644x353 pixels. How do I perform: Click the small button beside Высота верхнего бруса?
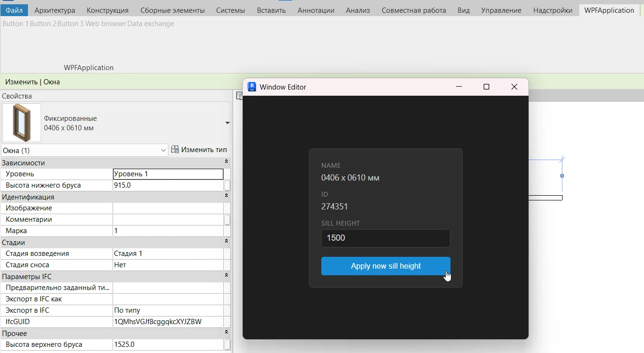(227, 344)
